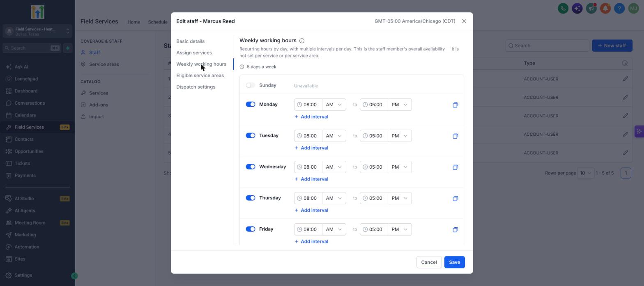Enable Sunday availability toggle
Screen dimensions: 644x286
click(251, 85)
